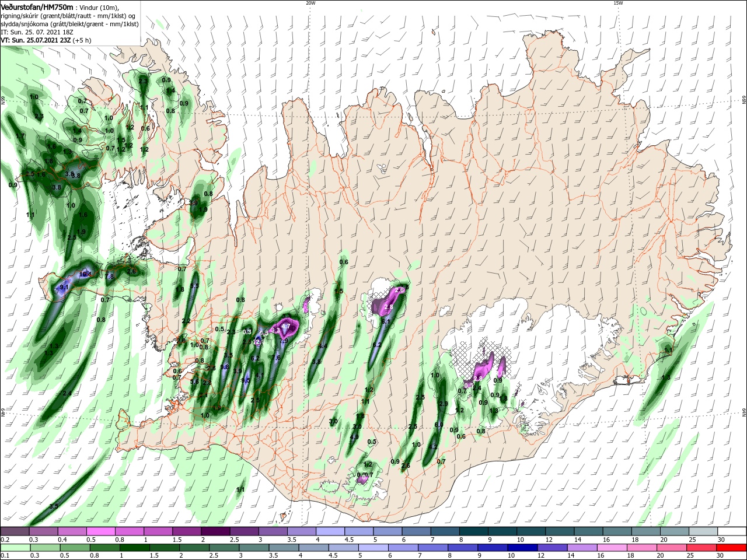The width and height of the screenshot is (747, 560).
Task: Click the '0.1' label in the legend
Action: (5, 555)
